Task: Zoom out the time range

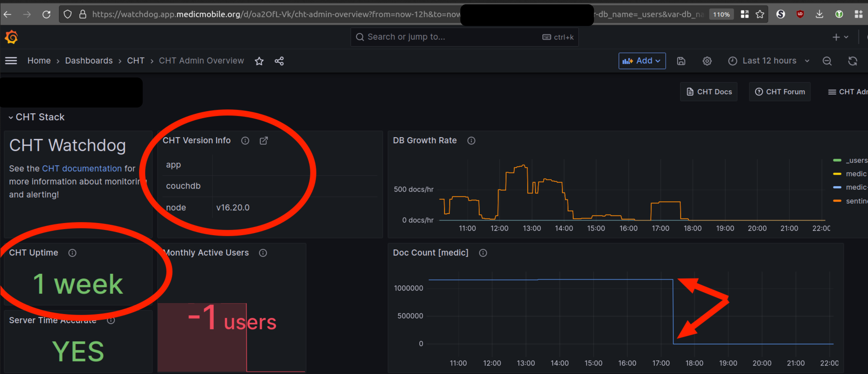Action: pyautogui.click(x=827, y=61)
